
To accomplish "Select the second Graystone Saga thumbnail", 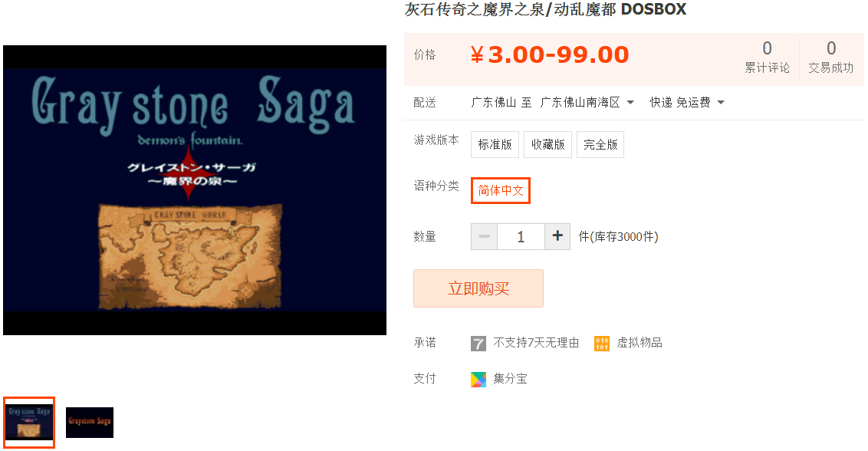I will 90,423.
